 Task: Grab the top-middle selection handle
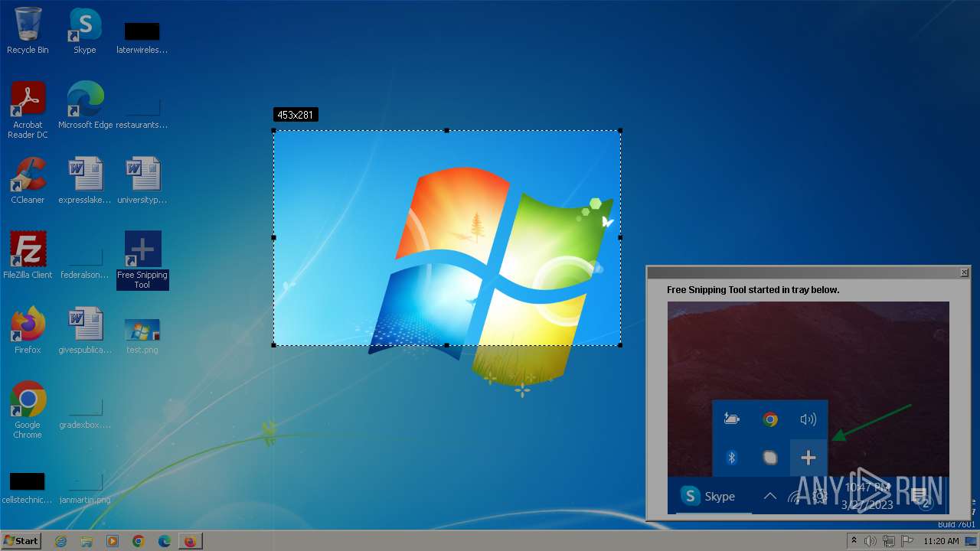447,130
